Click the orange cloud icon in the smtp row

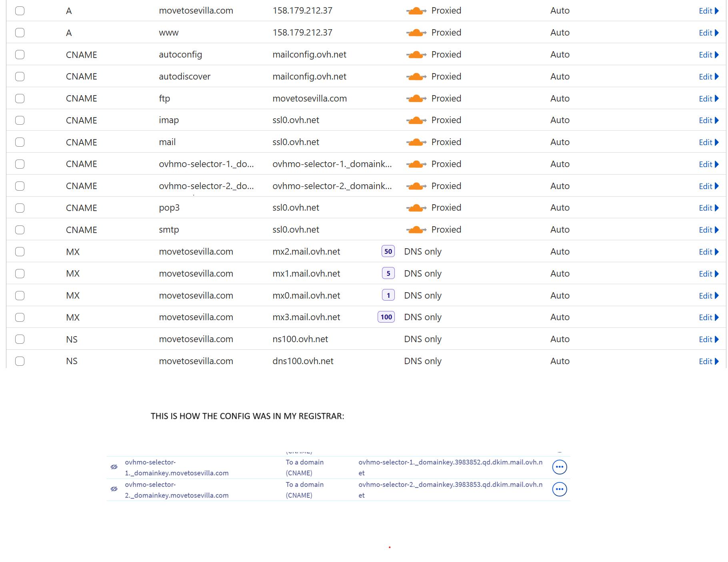pyautogui.click(x=416, y=230)
